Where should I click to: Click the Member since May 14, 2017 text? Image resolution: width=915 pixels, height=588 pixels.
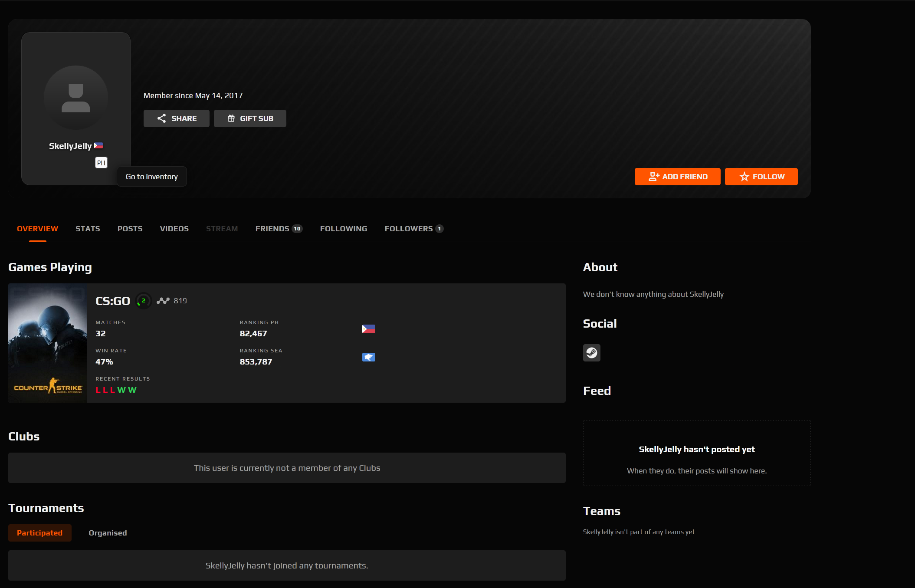pos(193,95)
